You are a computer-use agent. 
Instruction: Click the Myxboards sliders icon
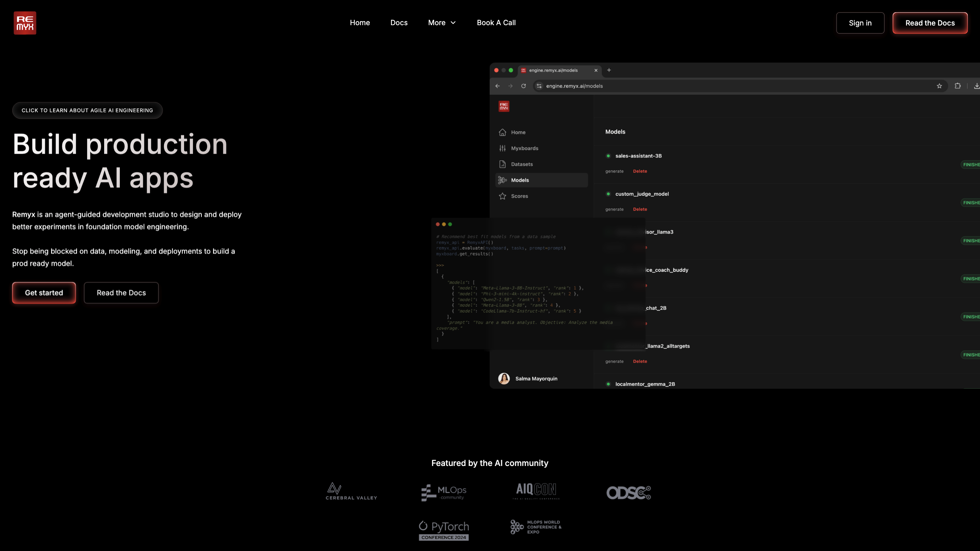(502, 148)
